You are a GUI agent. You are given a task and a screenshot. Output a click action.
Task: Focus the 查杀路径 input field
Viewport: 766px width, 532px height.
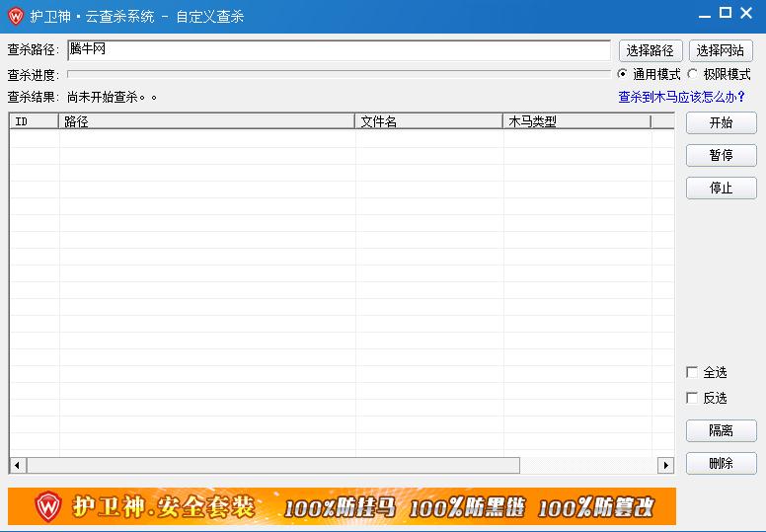coord(339,50)
